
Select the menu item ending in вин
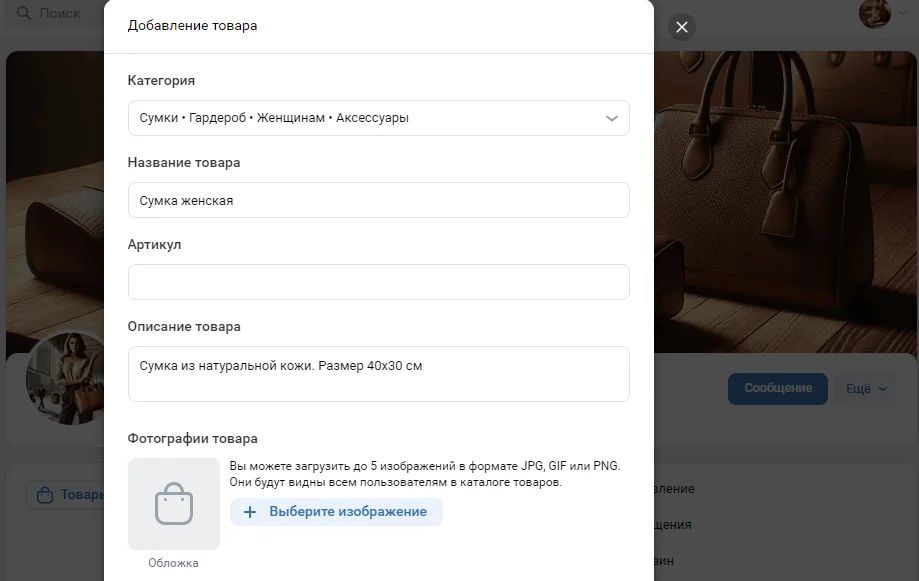pyautogui.click(x=664, y=560)
